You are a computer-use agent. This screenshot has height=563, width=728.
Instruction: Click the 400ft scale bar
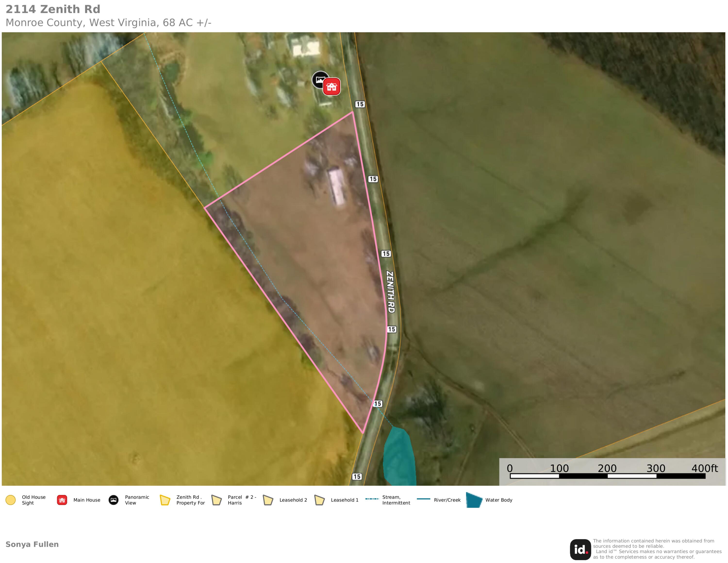(607, 476)
